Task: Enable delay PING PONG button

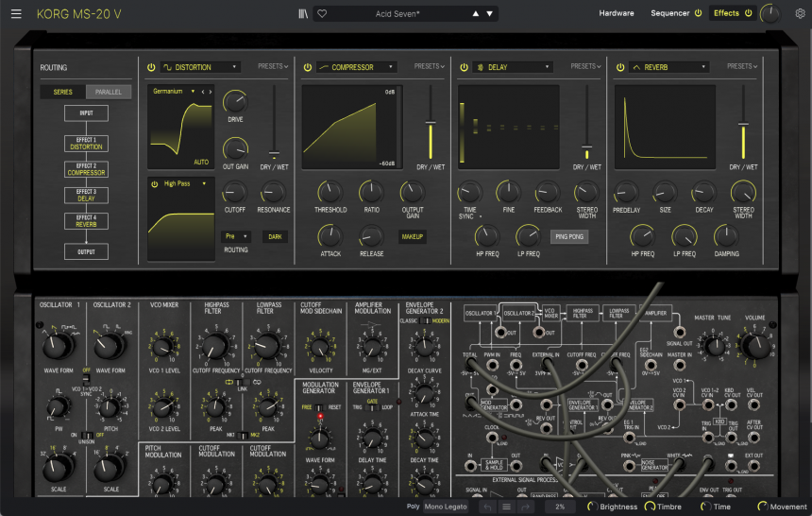Action: (x=569, y=236)
